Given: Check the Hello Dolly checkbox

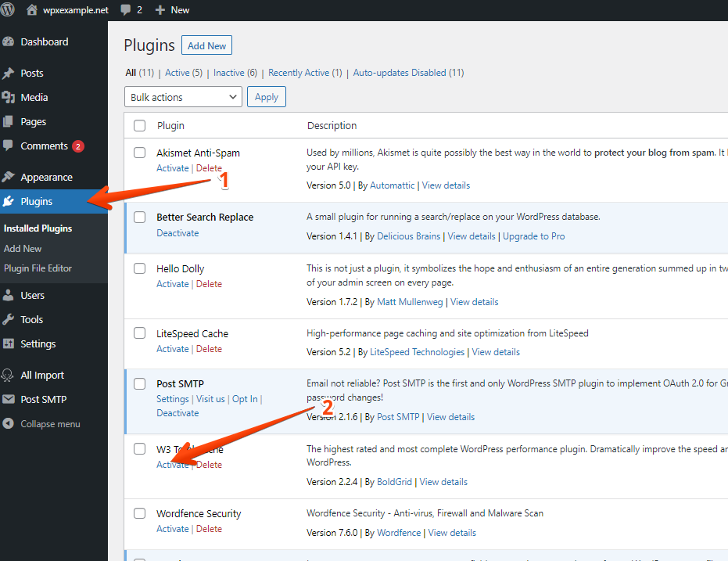Looking at the screenshot, I should coord(140,268).
